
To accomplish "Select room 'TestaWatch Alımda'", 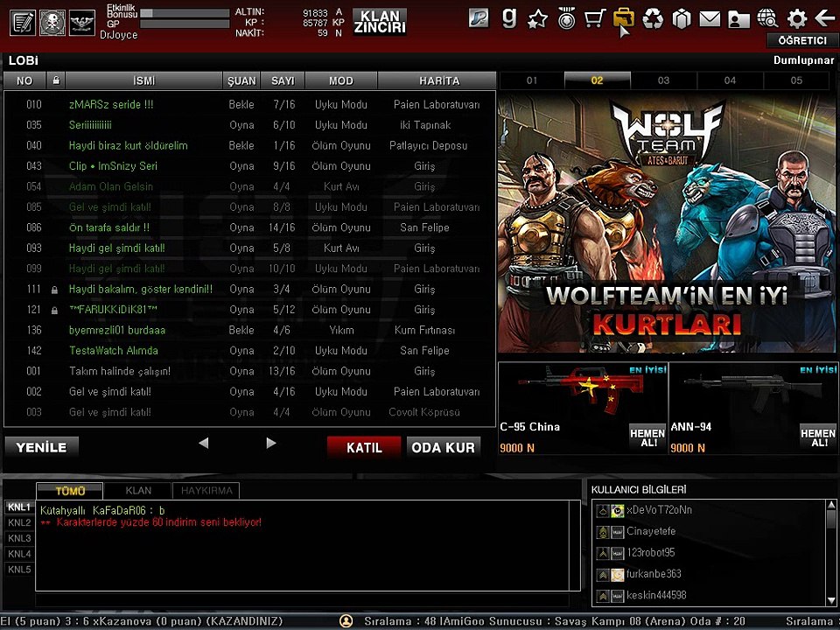I will 249,350.
